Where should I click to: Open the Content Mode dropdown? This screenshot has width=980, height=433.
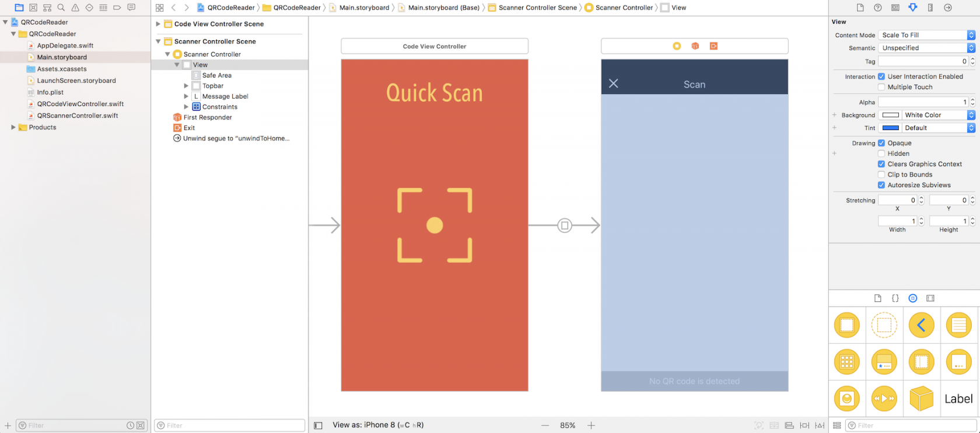tap(926, 35)
